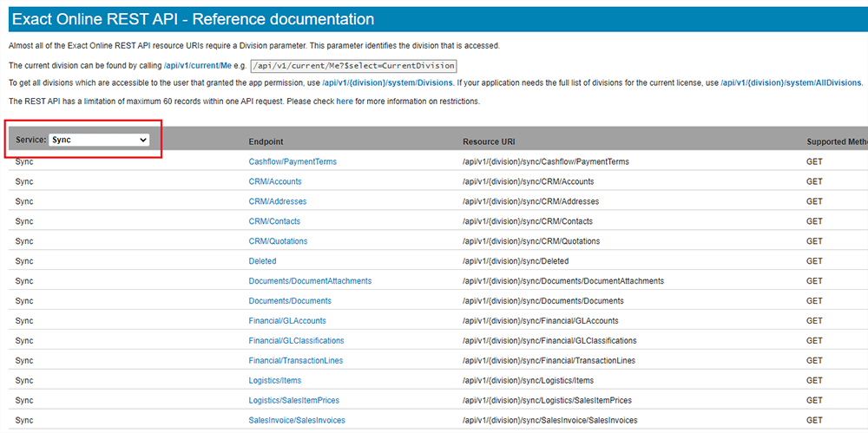Open the Cashflow/PaymentTerms endpoint link
The width and height of the screenshot is (868, 433).
293,161
